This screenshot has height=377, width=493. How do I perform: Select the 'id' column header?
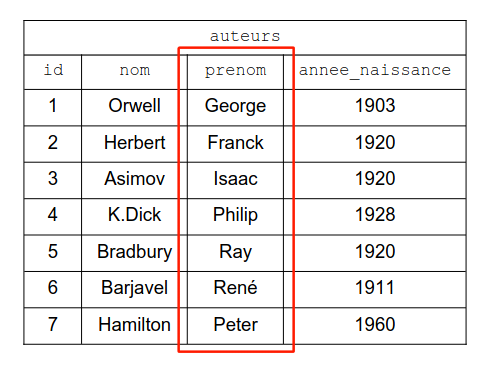coord(53,70)
